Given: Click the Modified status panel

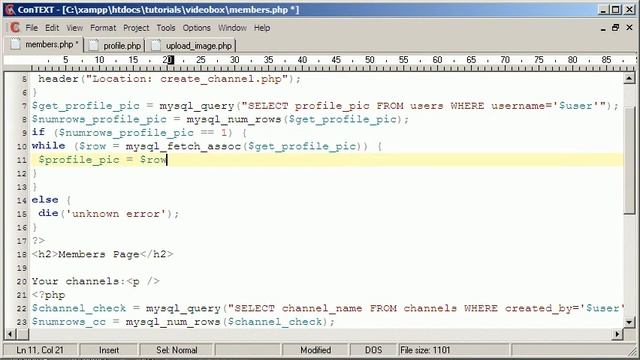Looking at the screenshot, I should [316, 350].
